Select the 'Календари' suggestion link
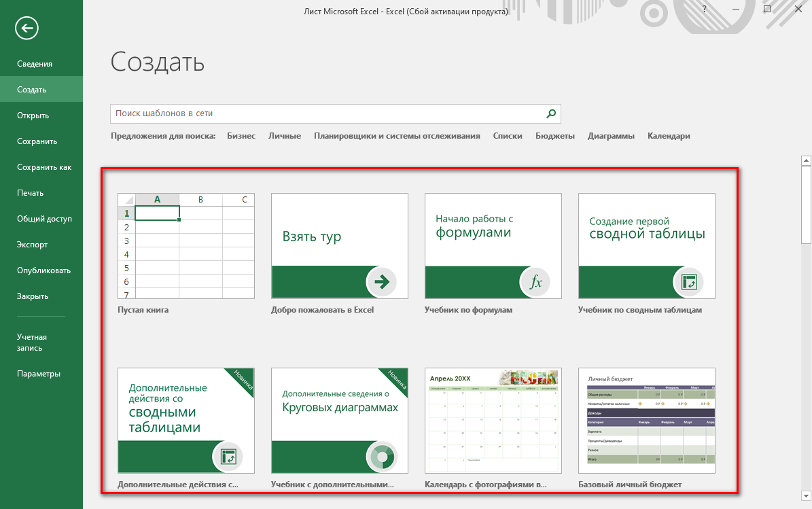This screenshot has height=509, width=812. (669, 136)
